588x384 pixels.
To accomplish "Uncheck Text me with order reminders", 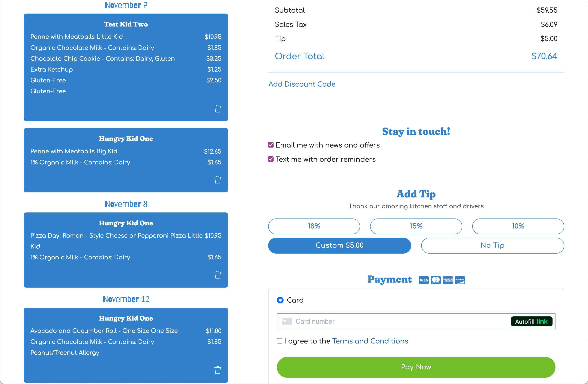I will point(271,159).
